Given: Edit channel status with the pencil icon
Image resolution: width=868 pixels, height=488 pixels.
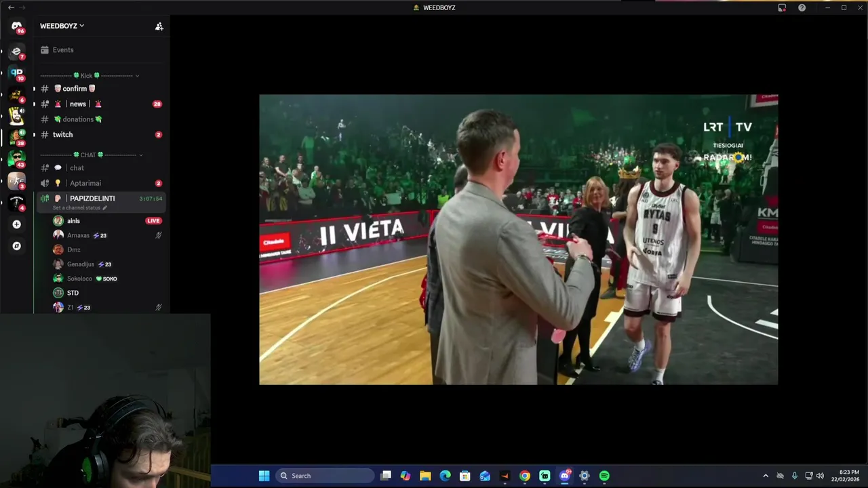Looking at the screenshot, I should (104, 207).
